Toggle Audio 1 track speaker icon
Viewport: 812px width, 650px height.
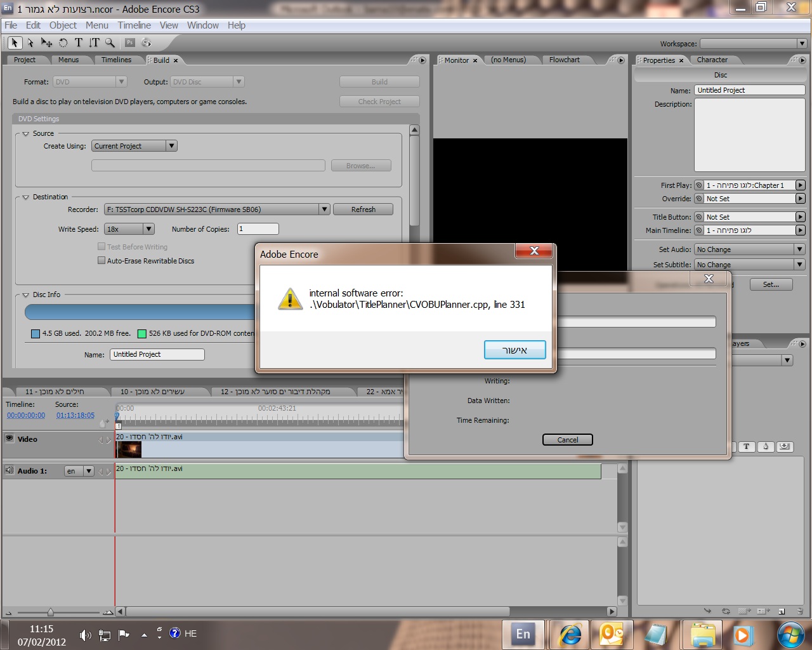(10, 470)
